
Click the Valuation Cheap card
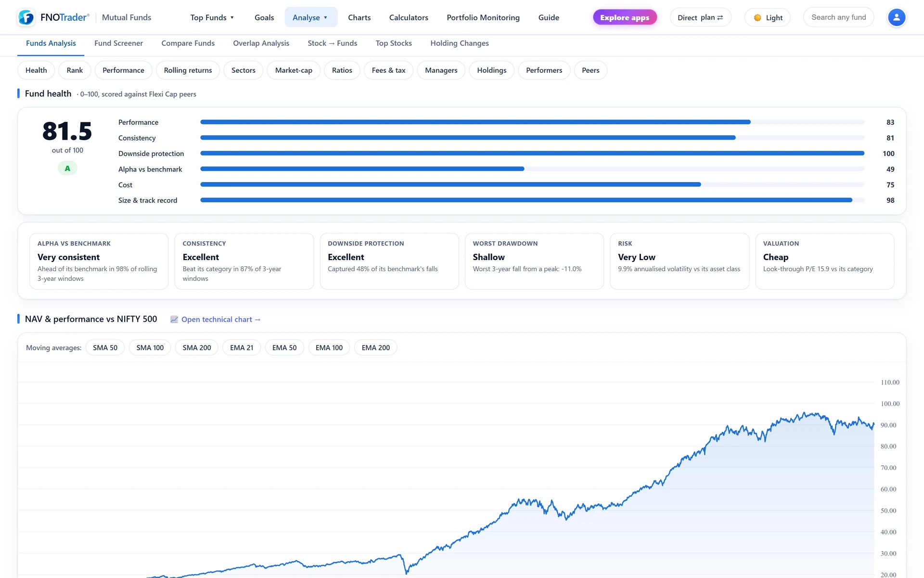click(824, 261)
